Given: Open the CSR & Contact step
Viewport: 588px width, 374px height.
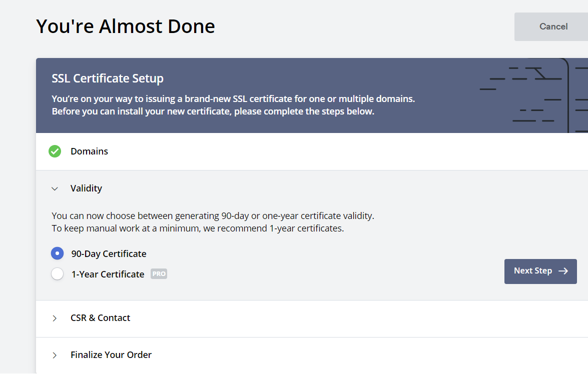Looking at the screenshot, I should (312, 318).
